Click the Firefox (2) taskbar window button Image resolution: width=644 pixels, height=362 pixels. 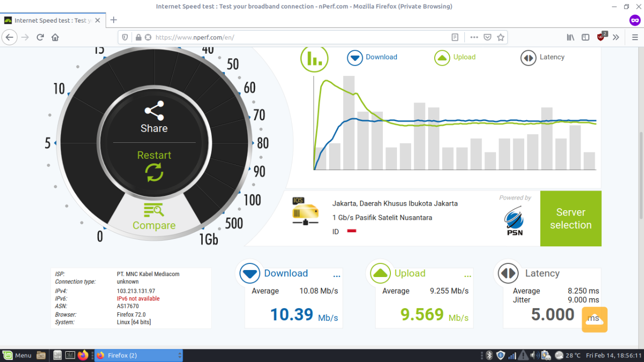(138, 355)
